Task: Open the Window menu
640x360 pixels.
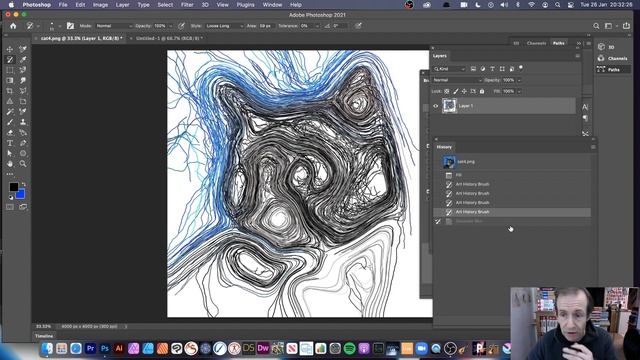Action: point(272,5)
